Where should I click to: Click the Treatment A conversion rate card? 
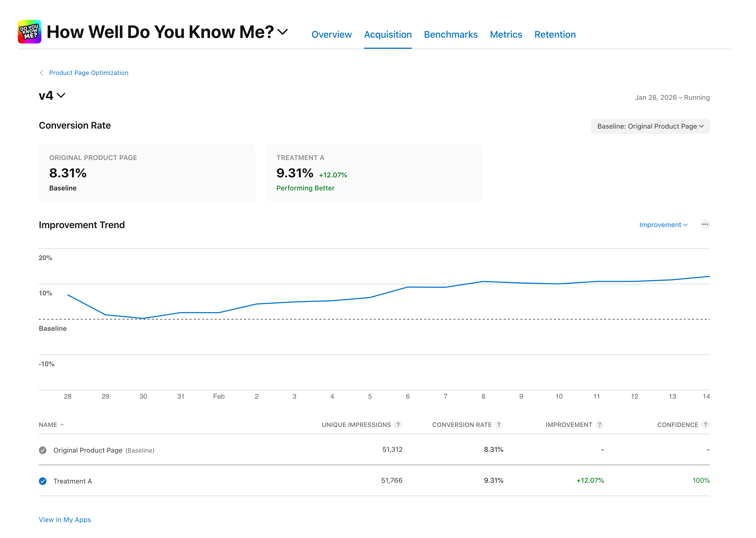pos(374,173)
